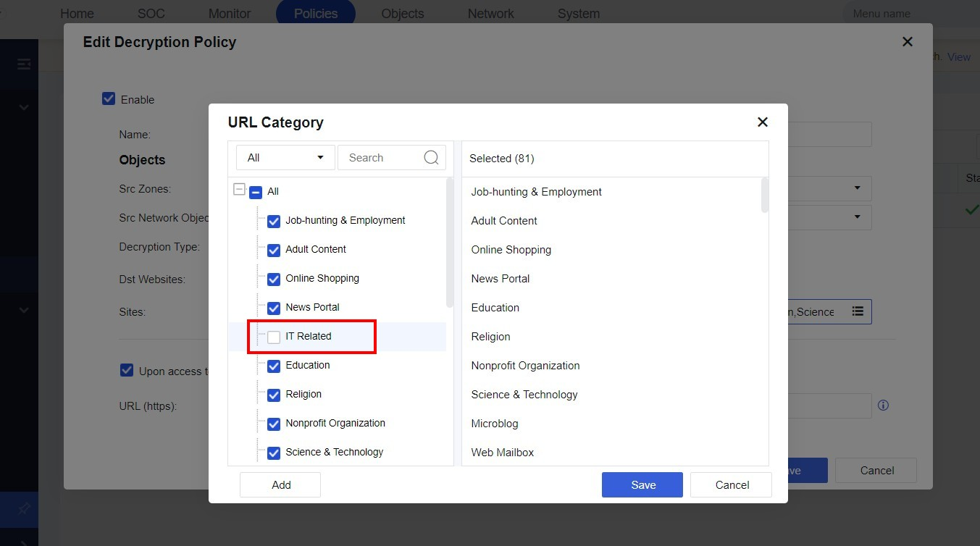This screenshot has width=980, height=546.
Task: Uncheck the Online Shopping category
Action: click(x=274, y=279)
